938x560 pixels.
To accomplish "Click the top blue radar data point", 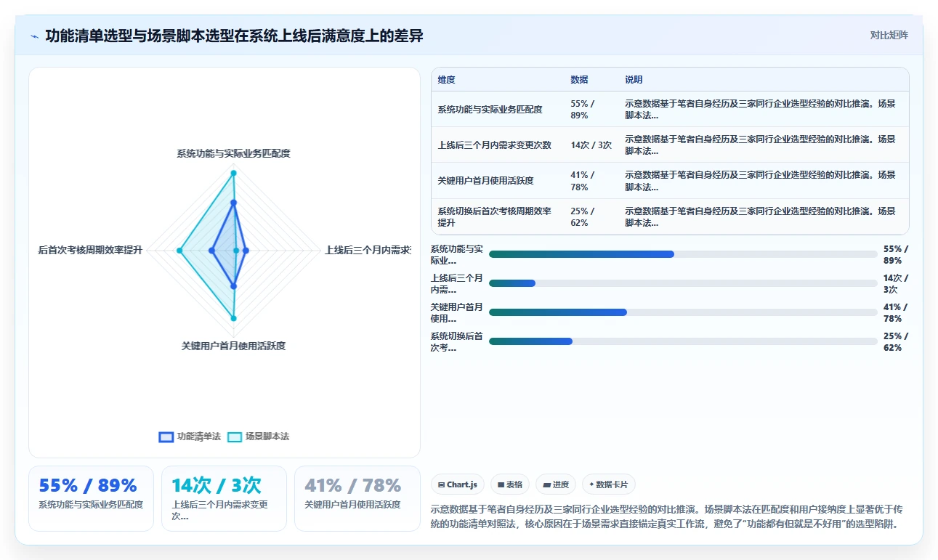I will (233, 203).
